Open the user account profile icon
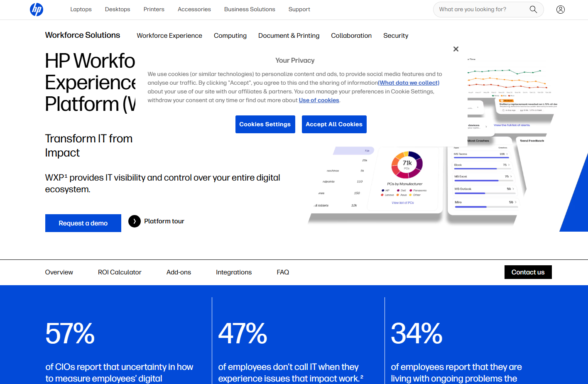Viewport: 588px width, 384px height. (x=561, y=9)
